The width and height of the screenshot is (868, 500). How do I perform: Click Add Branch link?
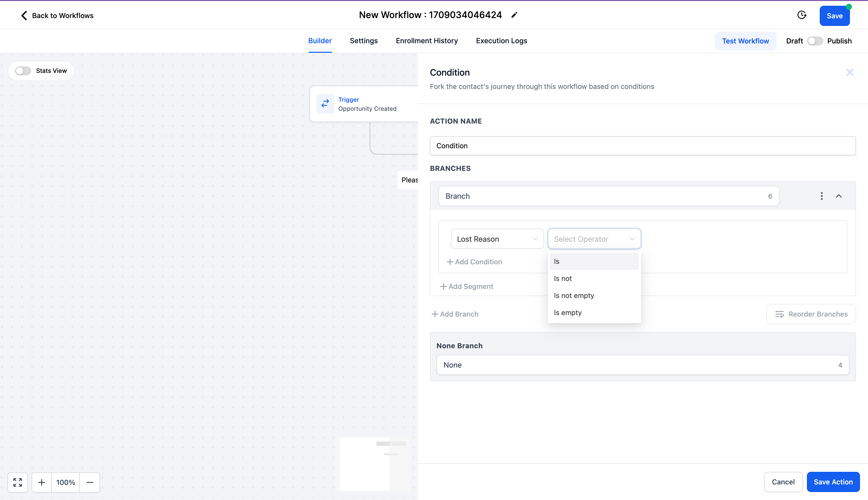click(x=455, y=314)
